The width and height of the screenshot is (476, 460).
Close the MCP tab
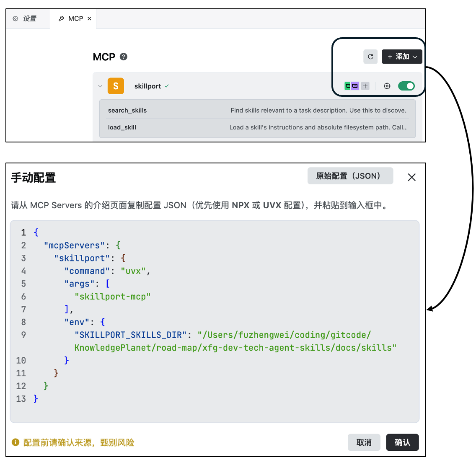pos(89,19)
